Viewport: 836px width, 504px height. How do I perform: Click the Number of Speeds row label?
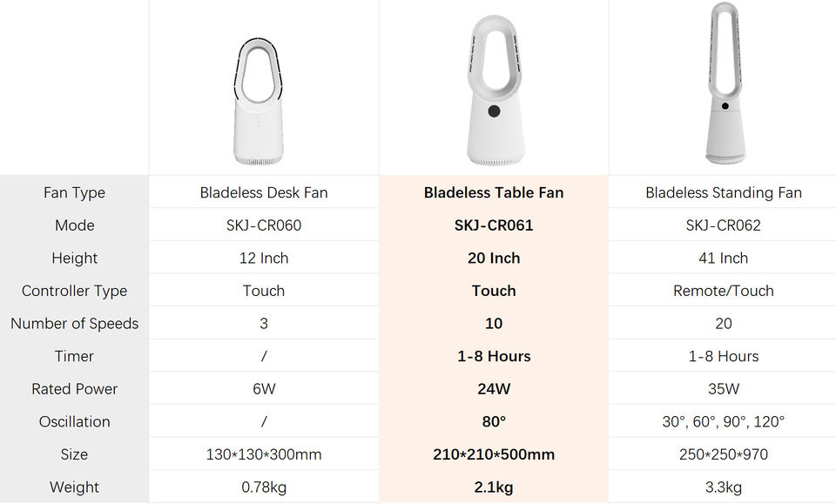pos(74,324)
